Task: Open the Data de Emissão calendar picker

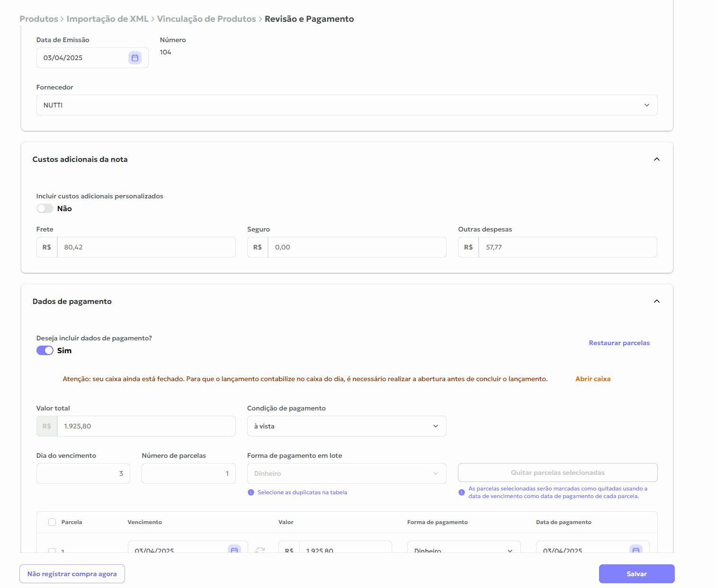Action: click(135, 58)
